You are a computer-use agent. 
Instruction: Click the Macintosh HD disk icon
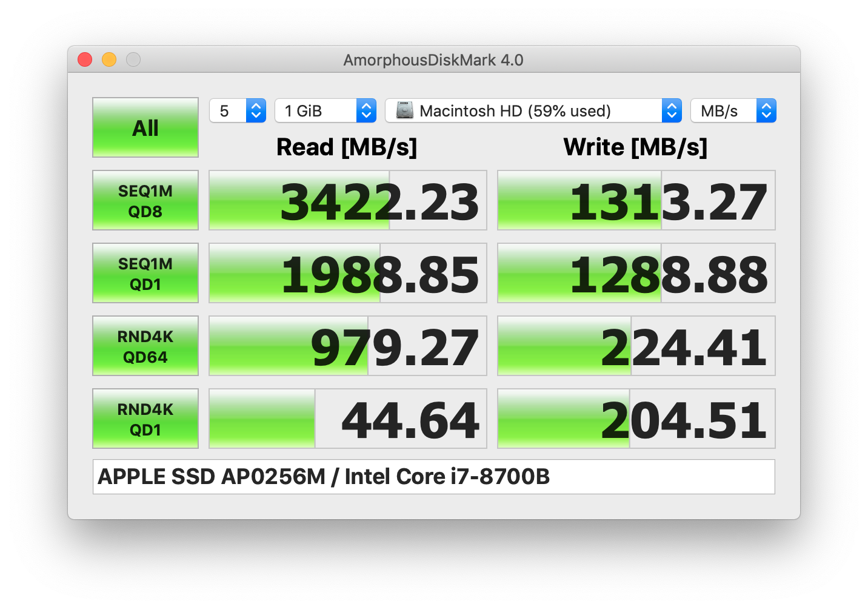(404, 110)
